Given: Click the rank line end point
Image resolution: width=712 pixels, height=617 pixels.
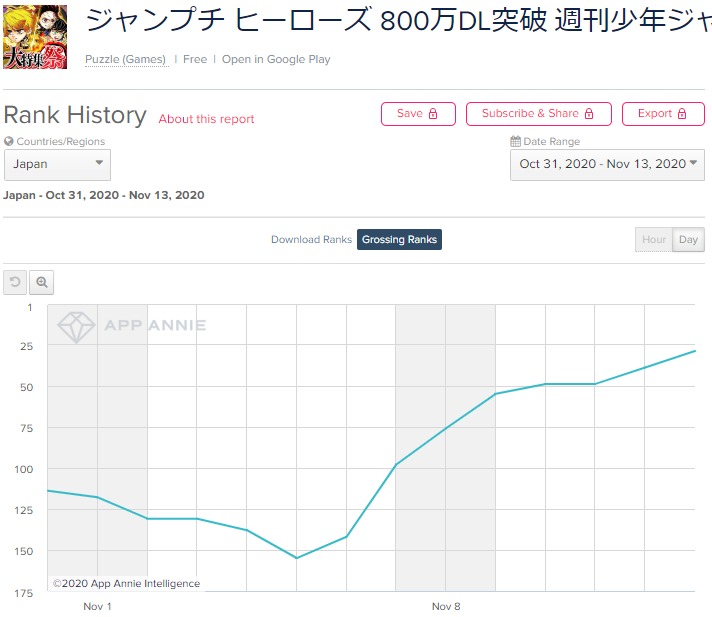Looking at the screenshot, I should pyautogui.click(x=694, y=351).
